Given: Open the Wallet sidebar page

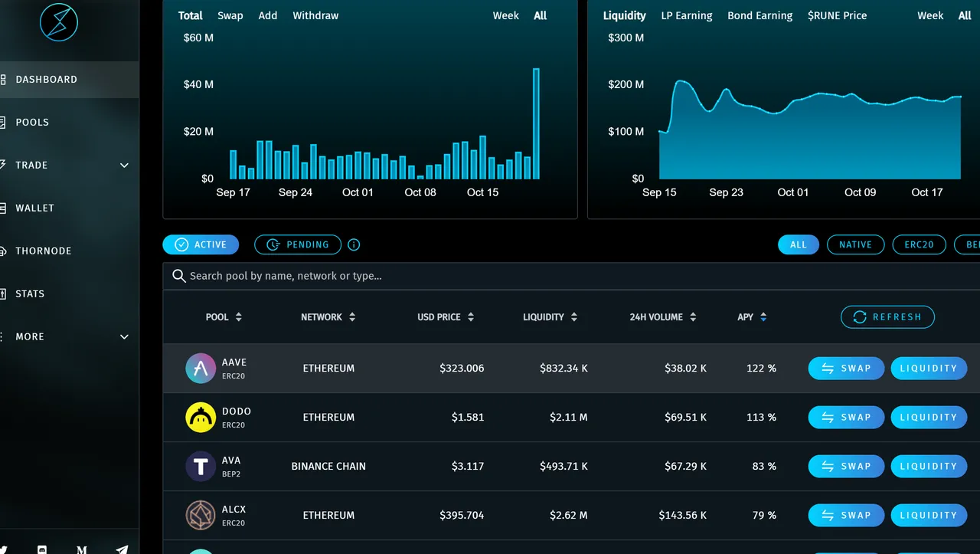Looking at the screenshot, I should 34,208.
